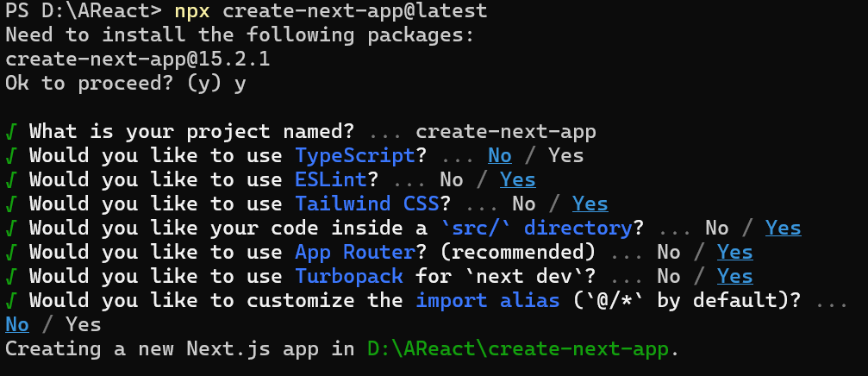Screen dimensions: 868x376
Task: Click the blue 'Tailwind CSS' keyword
Action: (x=367, y=204)
